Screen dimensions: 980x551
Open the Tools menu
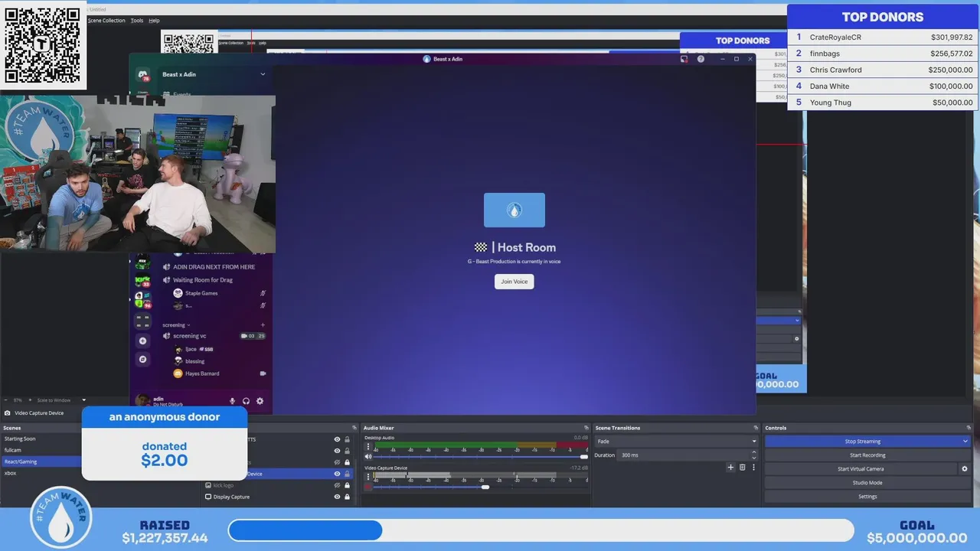136,21
